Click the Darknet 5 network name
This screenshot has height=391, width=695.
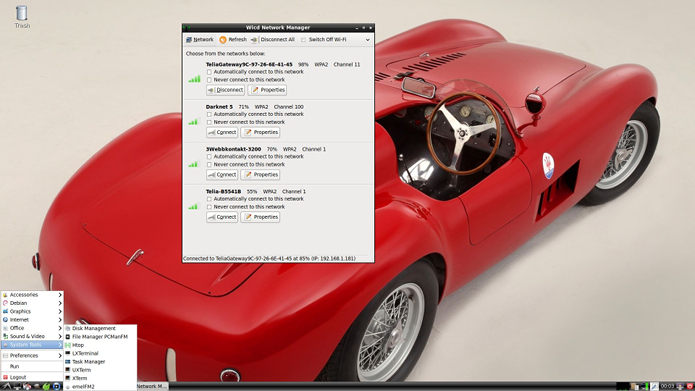(219, 107)
